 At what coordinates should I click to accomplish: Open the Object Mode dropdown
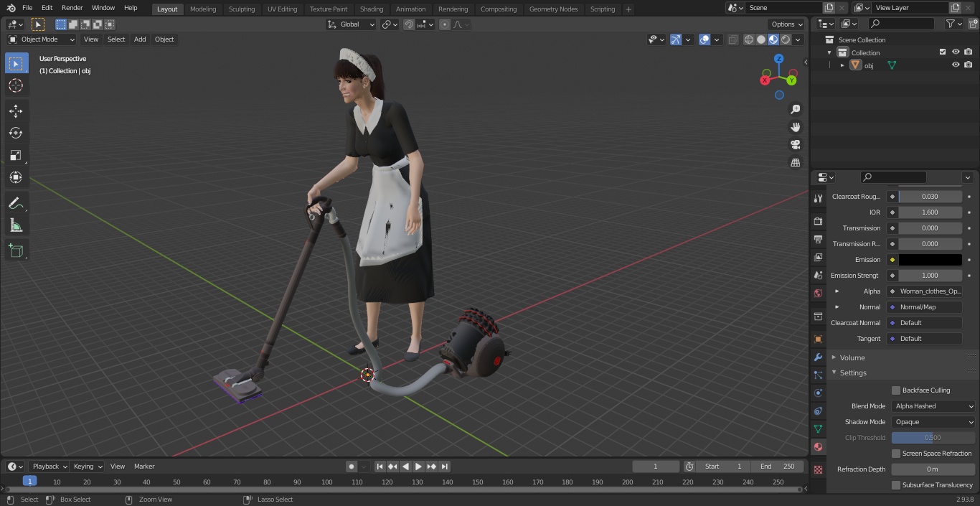coord(42,39)
